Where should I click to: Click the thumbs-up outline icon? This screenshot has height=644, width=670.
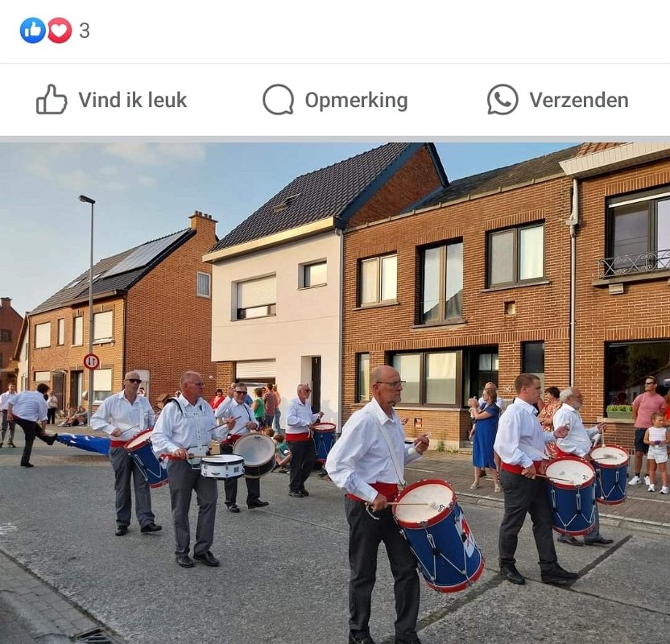click(x=52, y=99)
